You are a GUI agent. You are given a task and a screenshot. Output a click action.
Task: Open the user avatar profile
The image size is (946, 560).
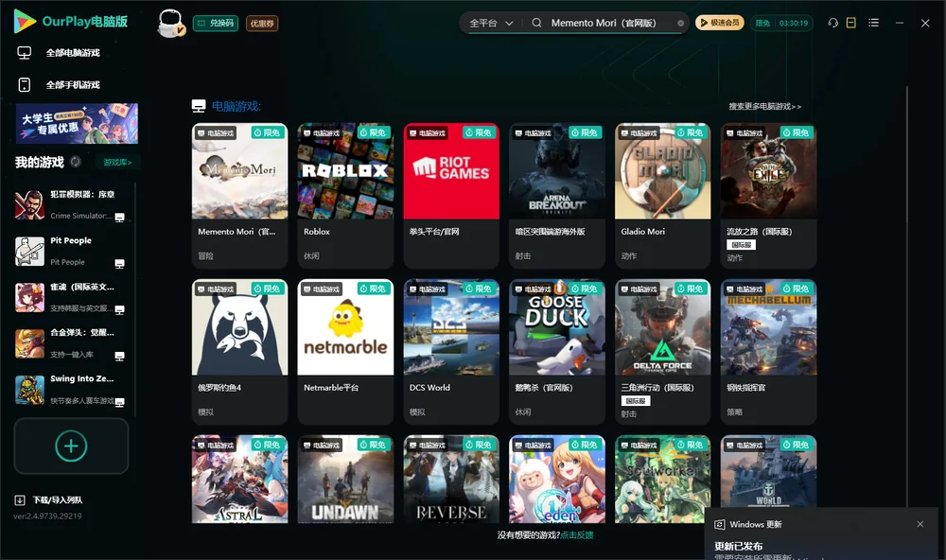click(170, 24)
